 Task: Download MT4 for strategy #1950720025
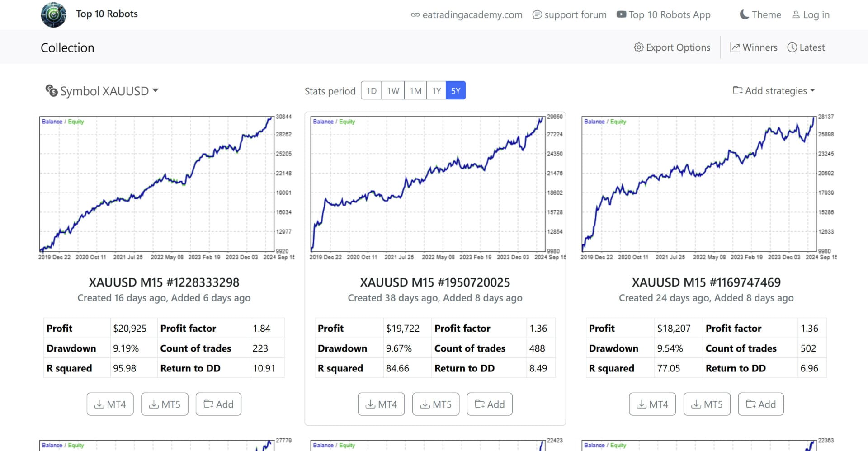381,404
